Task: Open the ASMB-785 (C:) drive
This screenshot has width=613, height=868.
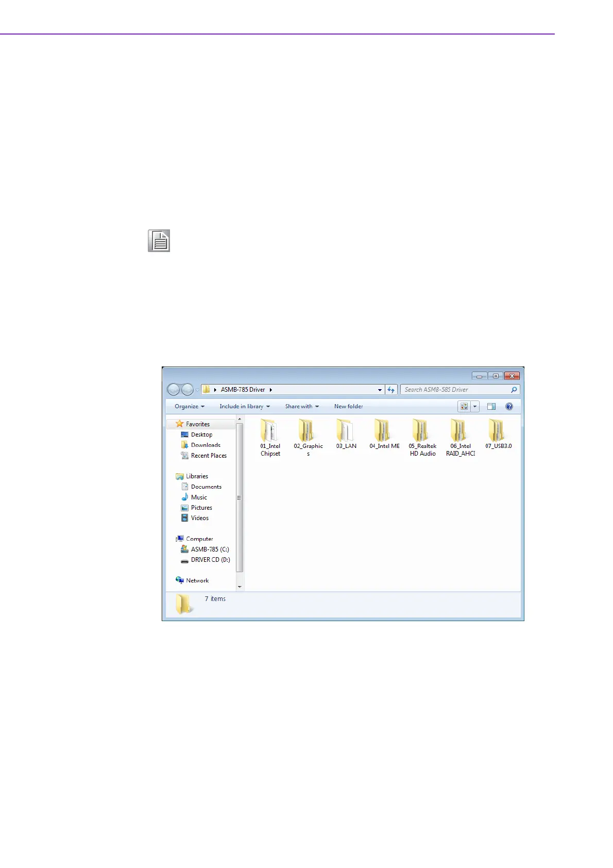Action: [210, 549]
